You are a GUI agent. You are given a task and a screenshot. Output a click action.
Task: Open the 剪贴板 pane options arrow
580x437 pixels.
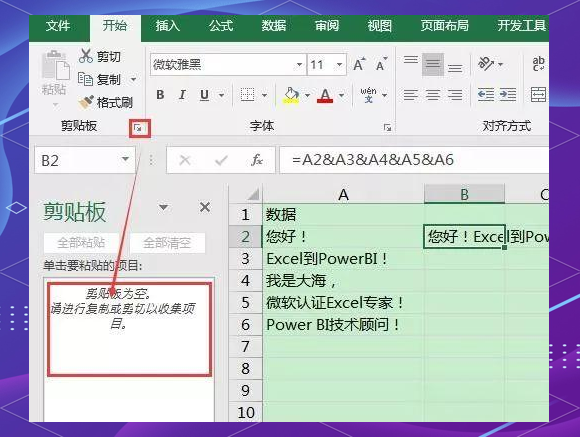click(163, 207)
